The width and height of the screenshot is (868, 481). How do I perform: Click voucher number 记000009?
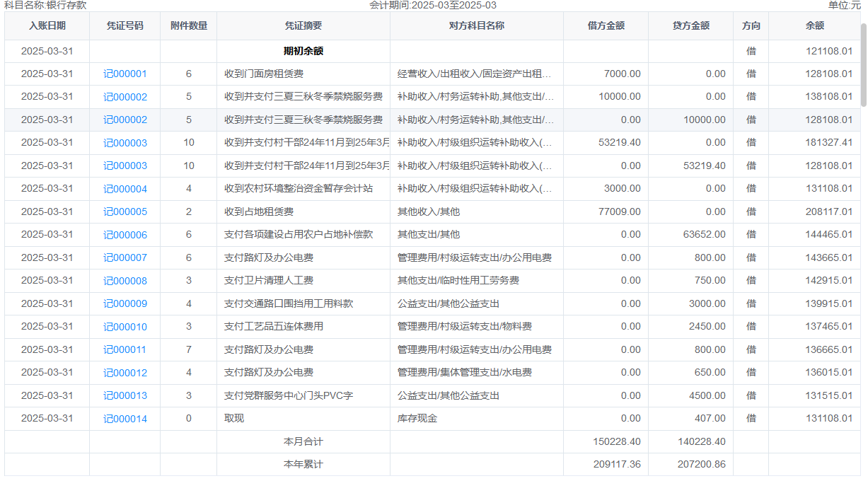125,304
